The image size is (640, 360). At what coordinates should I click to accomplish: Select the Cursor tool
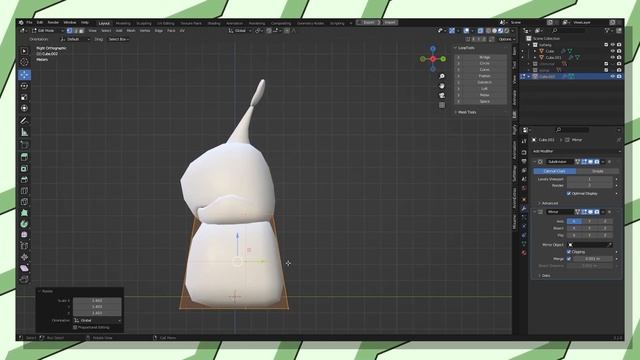(x=24, y=62)
